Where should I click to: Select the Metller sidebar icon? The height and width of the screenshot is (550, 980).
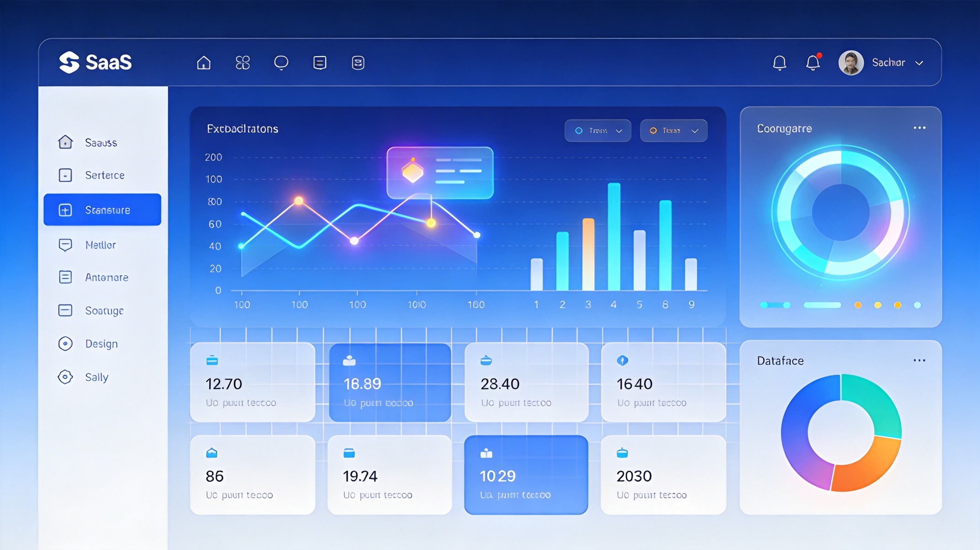click(x=65, y=245)
